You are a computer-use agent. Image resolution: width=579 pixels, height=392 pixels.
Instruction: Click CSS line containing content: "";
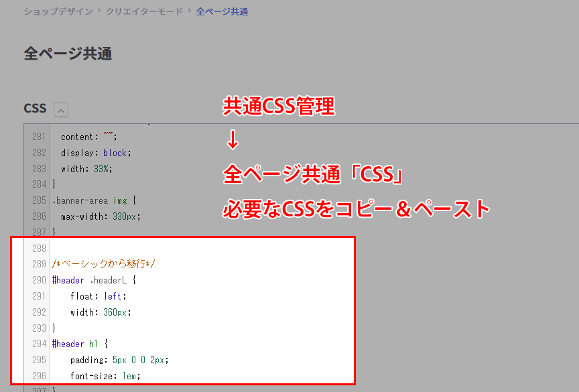tap(89, 137)
